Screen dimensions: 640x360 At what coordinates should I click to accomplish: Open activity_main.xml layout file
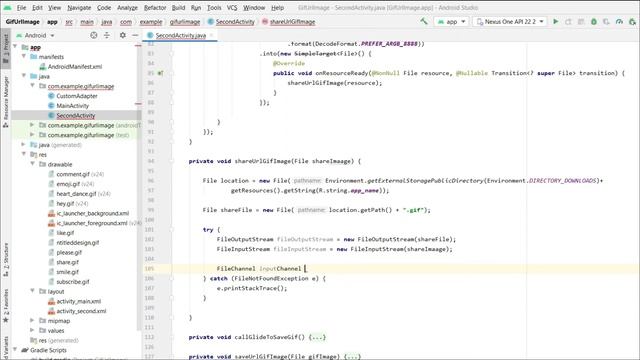pyautogui.click(x=74, y=301)
